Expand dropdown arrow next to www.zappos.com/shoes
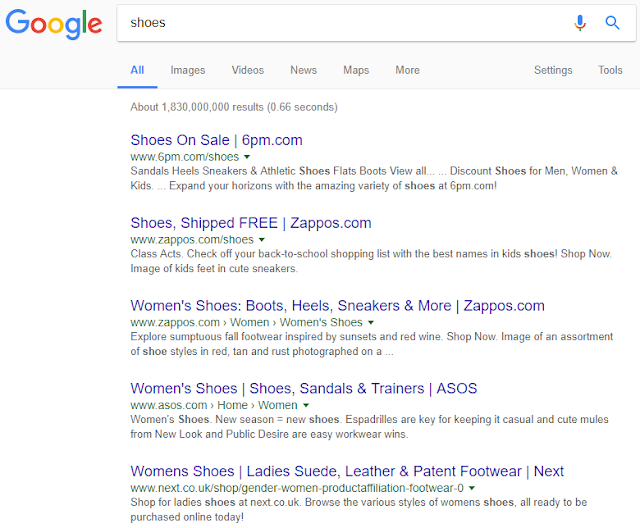The height and width of the screenshot is (528, 640). click(262, 240)
